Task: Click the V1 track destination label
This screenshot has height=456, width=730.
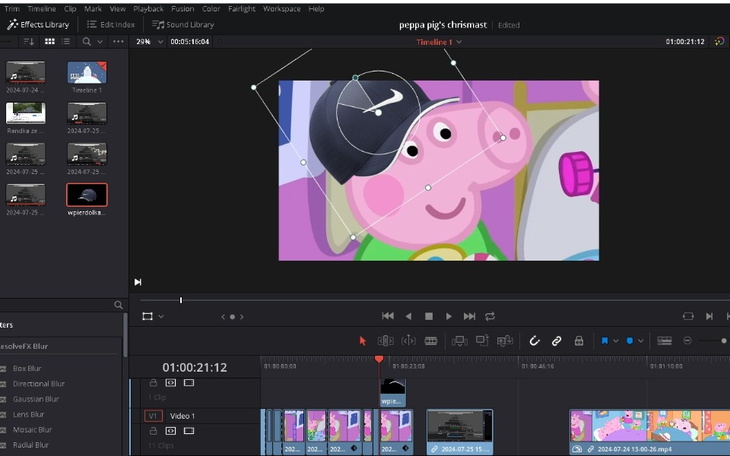Action: tap(153, 416)
